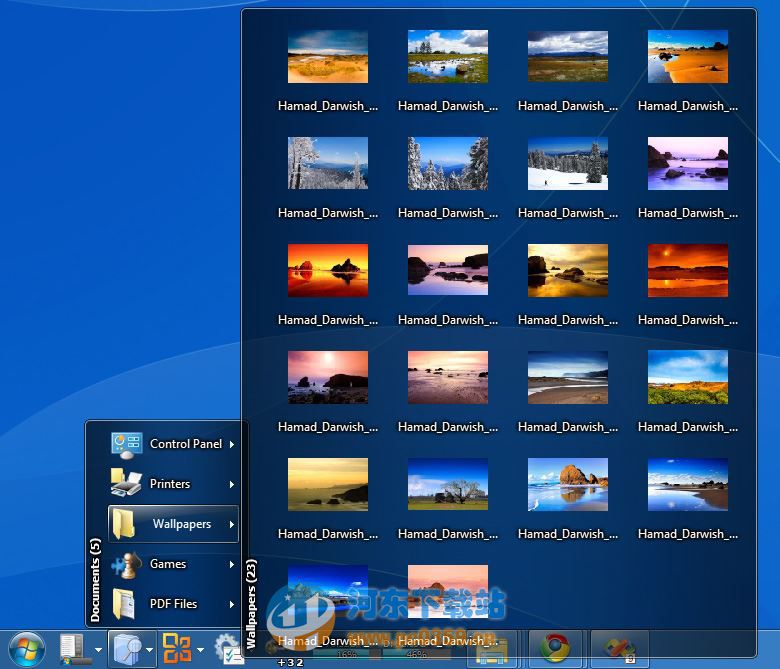This screenshot has height=669, width=780.
Task: Open the snowy pines framing blue mountains thumbnail
Action: pos(448,163)
